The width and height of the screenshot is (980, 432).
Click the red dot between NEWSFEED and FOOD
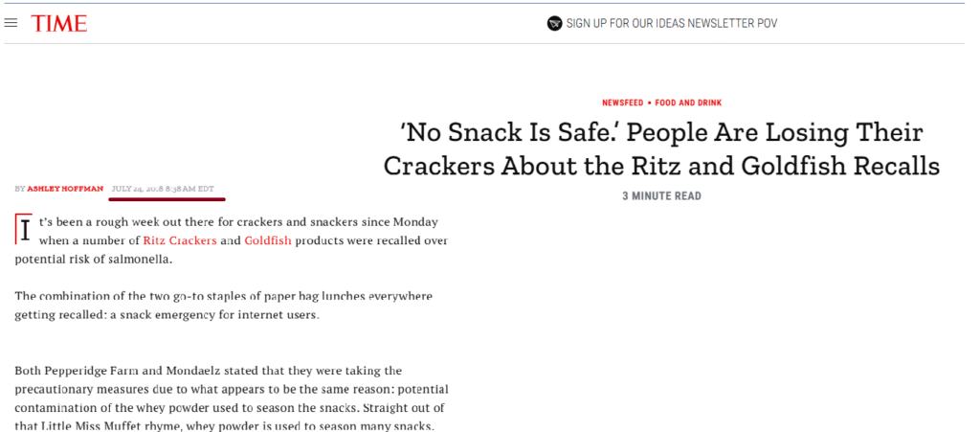649,102
